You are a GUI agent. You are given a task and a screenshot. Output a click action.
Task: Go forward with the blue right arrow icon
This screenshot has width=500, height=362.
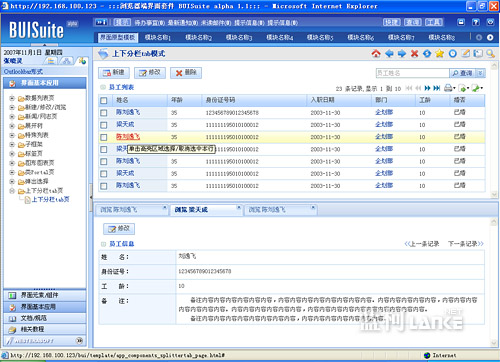point(402,53)
